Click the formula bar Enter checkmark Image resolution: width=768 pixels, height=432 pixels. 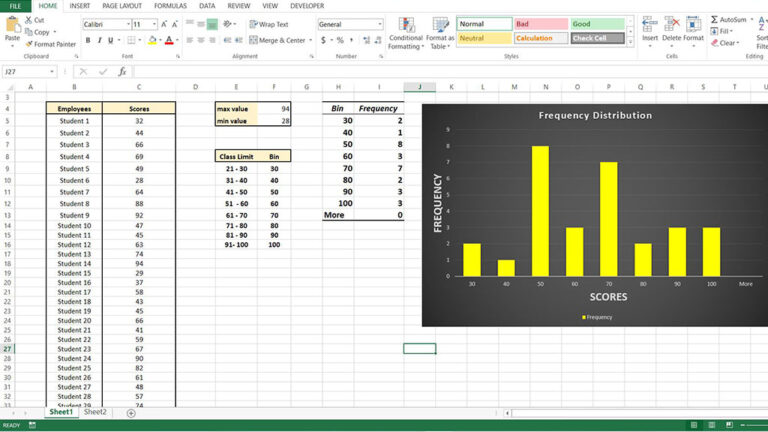pos(103,72)
